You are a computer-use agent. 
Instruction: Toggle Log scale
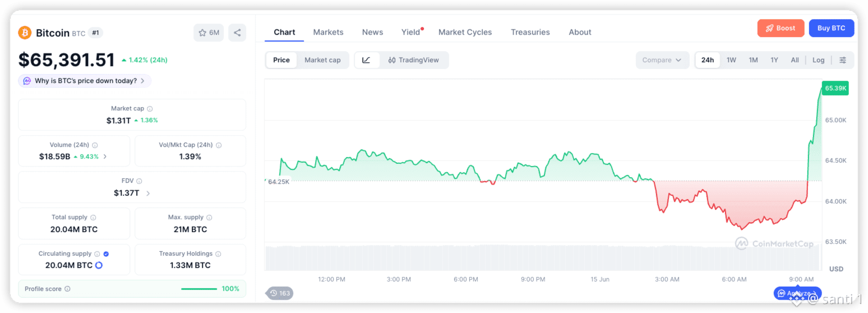(819, 60)
